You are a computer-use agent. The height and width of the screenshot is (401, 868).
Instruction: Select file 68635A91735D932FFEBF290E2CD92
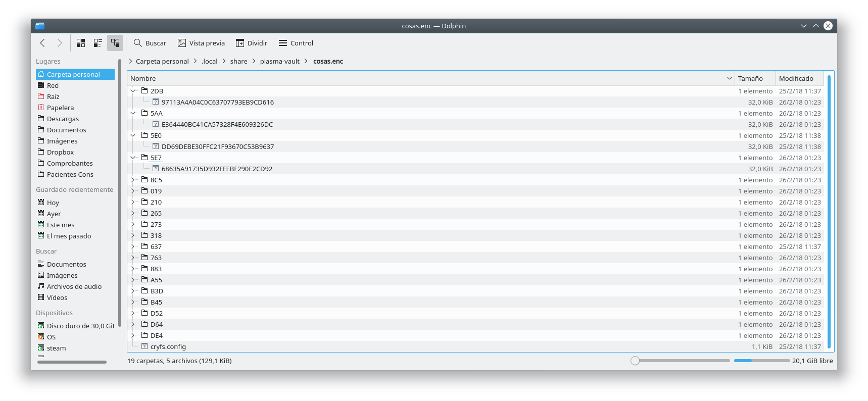click(x=217, y=169)
